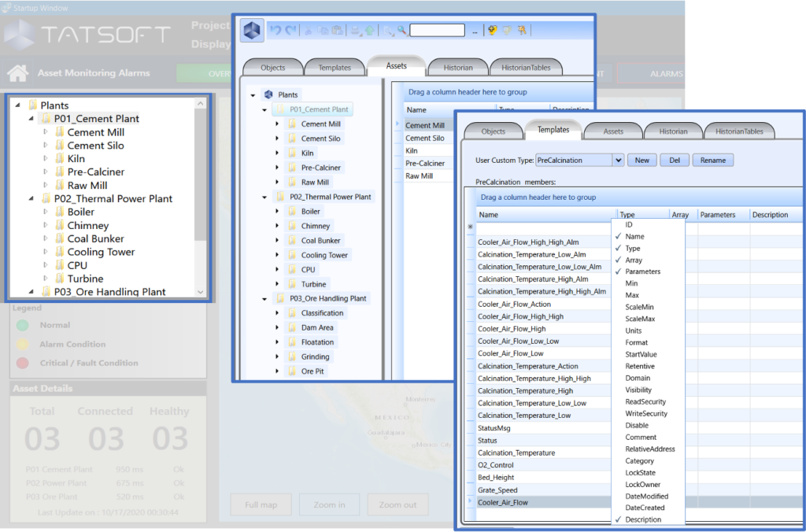
Task: Click the blue cube application logo button
Action: click(252, 31)
